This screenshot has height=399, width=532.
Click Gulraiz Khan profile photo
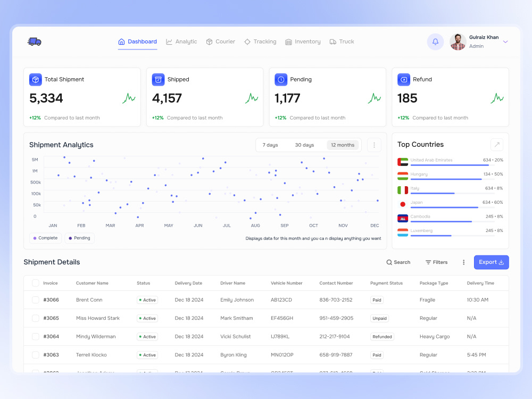[458, 41]
